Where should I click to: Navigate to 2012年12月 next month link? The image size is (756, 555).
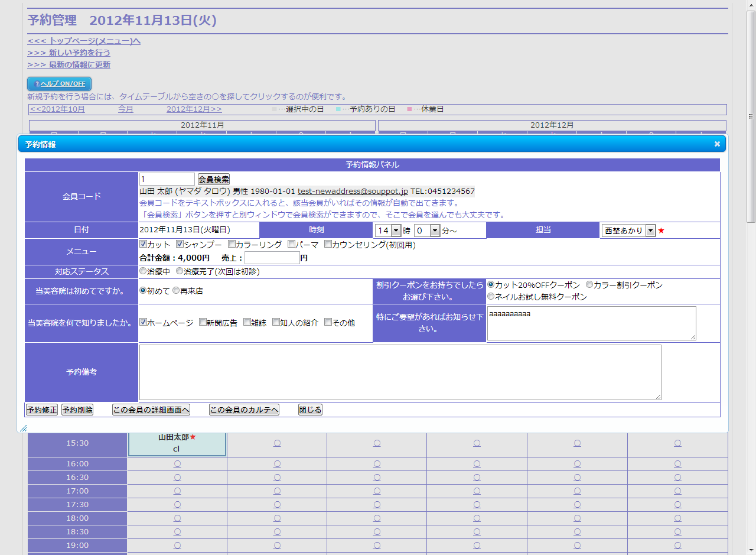(194, 109)
